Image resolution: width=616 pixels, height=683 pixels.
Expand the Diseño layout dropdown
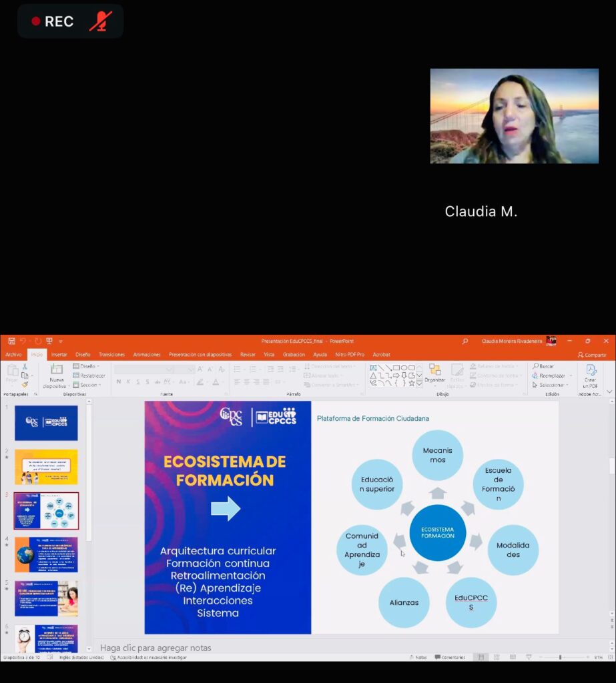pos(87,366)
